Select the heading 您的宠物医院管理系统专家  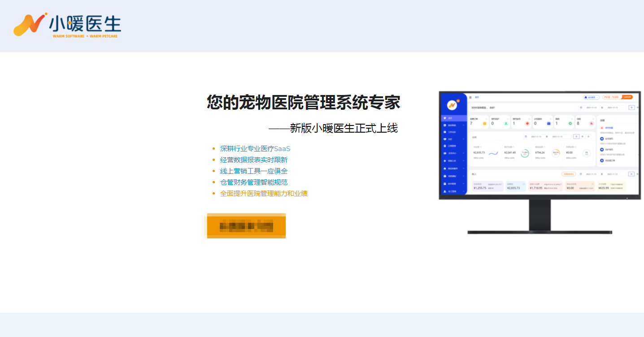303,103
